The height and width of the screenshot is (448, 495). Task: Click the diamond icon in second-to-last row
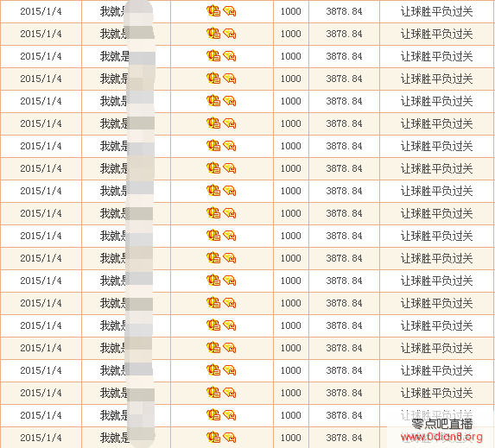point(230,415)
